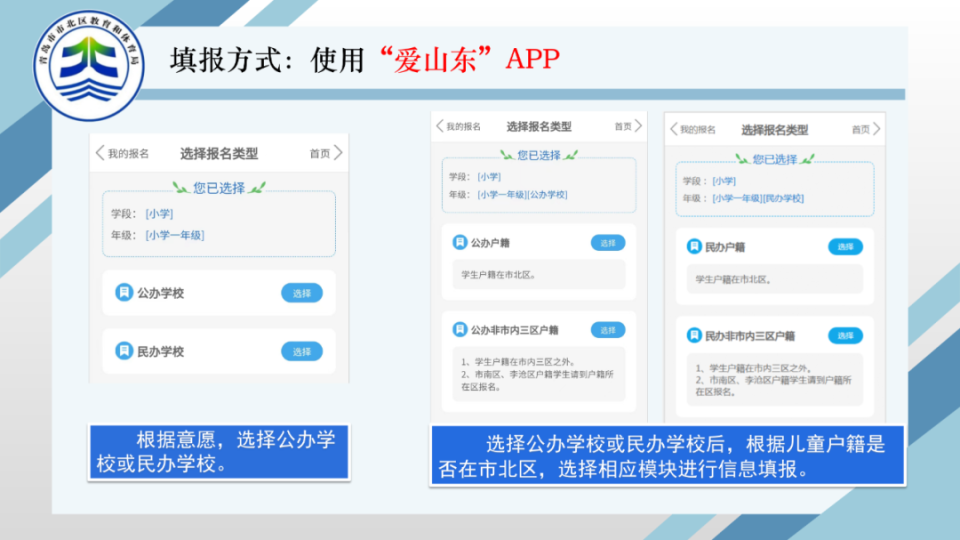Click the 公办学校 label
The image size is (960, 540).
(x=160, y=293)
